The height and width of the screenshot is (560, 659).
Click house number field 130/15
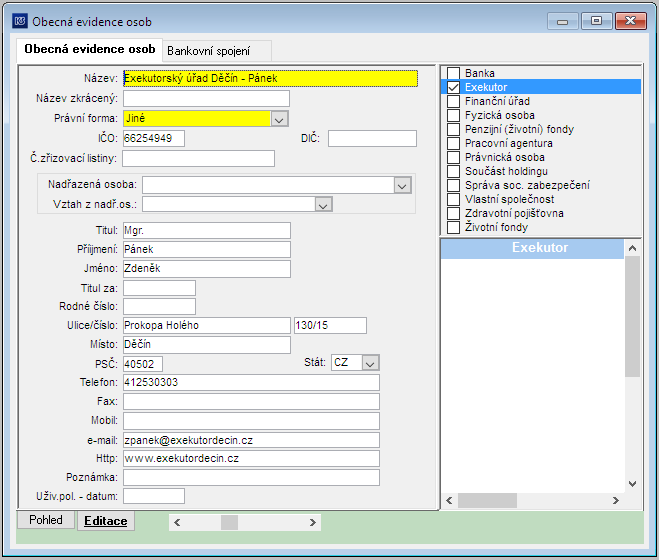coord(330,325)
